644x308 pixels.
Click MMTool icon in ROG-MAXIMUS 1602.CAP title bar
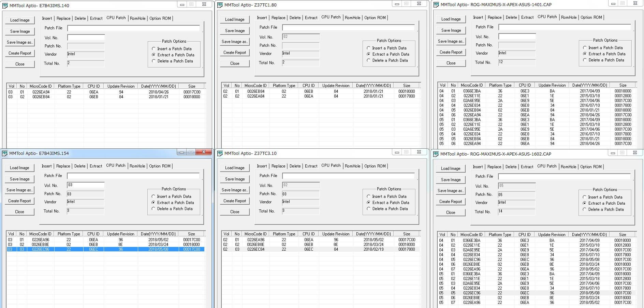pos(436,154)
